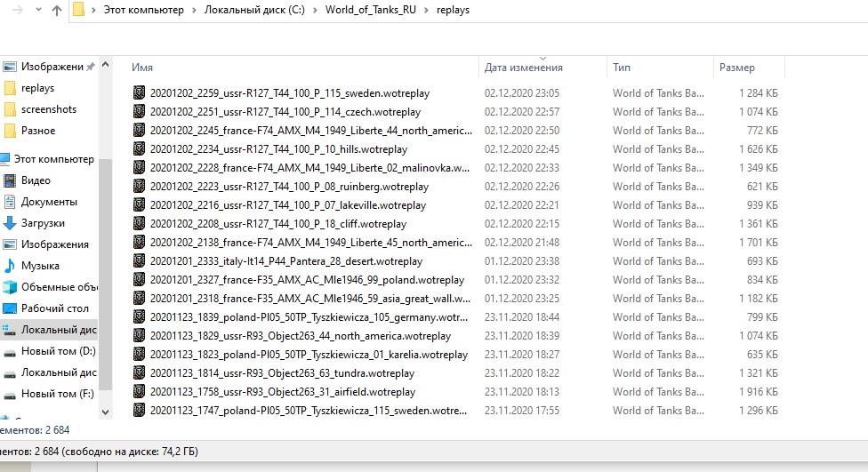Sort by the 'Размер' column header
This screenshot has height=472, width=868.
(736, 68)
